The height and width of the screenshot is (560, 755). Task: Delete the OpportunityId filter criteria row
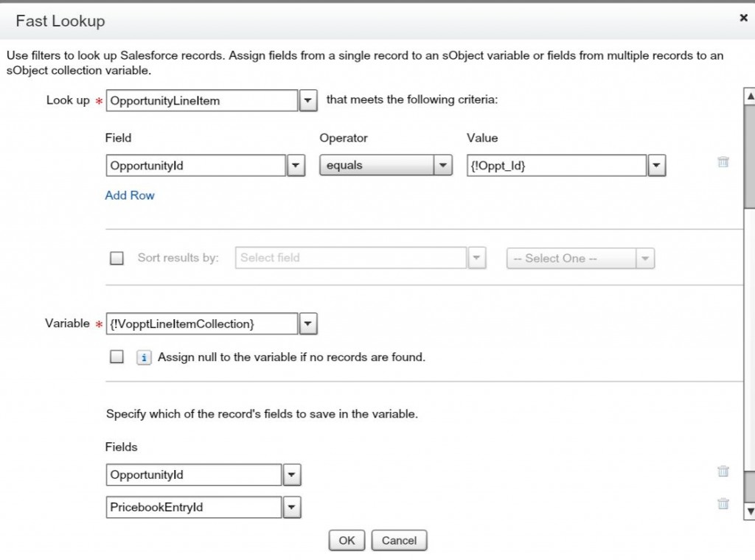723,162
